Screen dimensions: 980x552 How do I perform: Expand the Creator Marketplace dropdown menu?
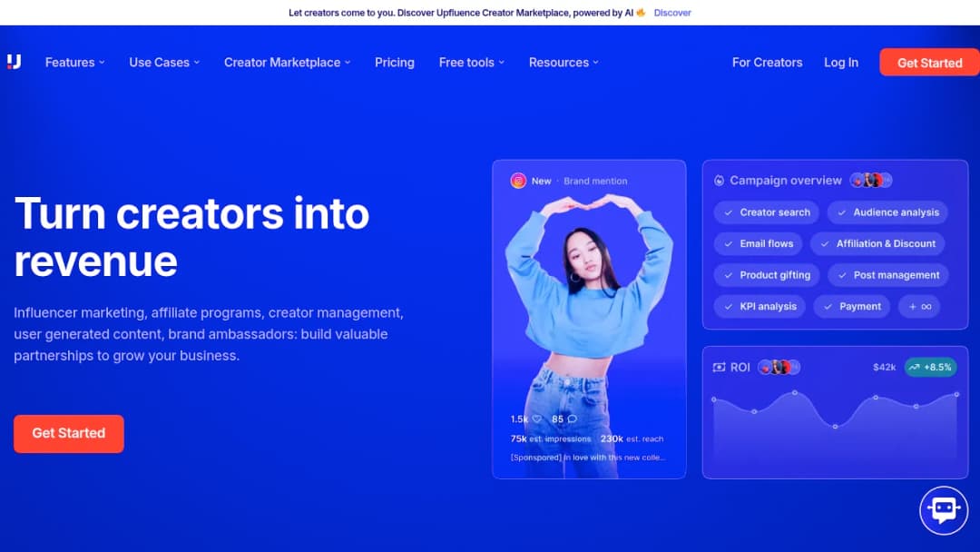[288, 63]
